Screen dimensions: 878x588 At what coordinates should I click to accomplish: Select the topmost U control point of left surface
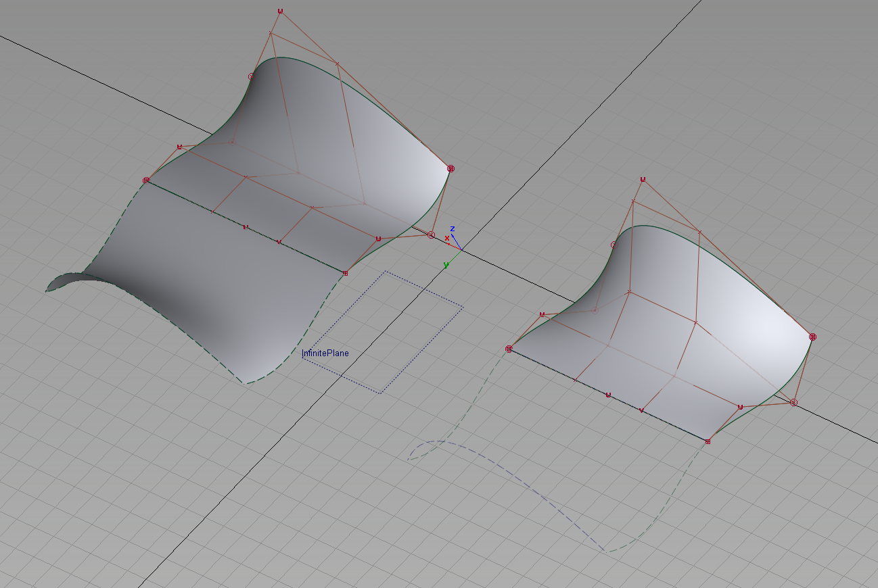281,11
